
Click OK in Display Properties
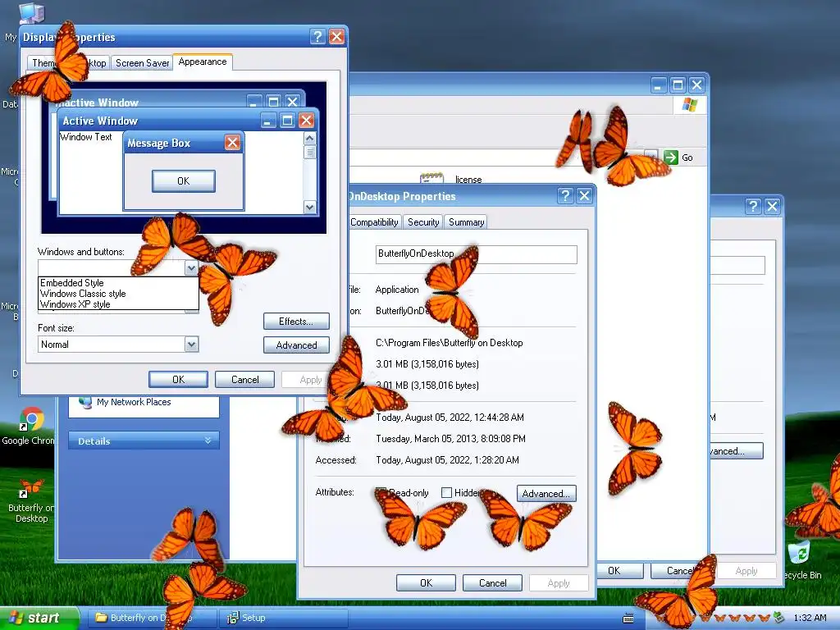(x=178, y=379)
